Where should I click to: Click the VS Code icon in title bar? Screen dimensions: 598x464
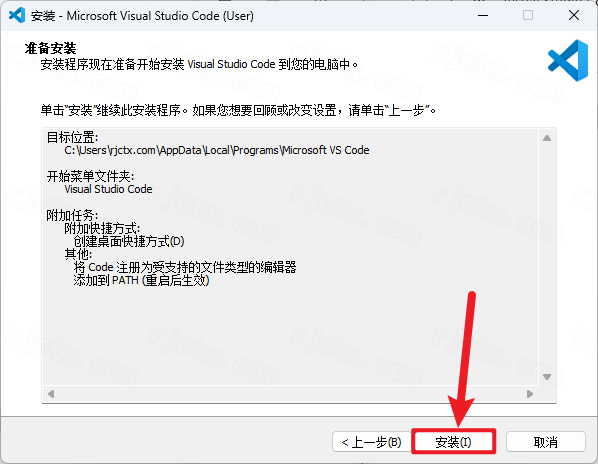[x=17, y=15]
